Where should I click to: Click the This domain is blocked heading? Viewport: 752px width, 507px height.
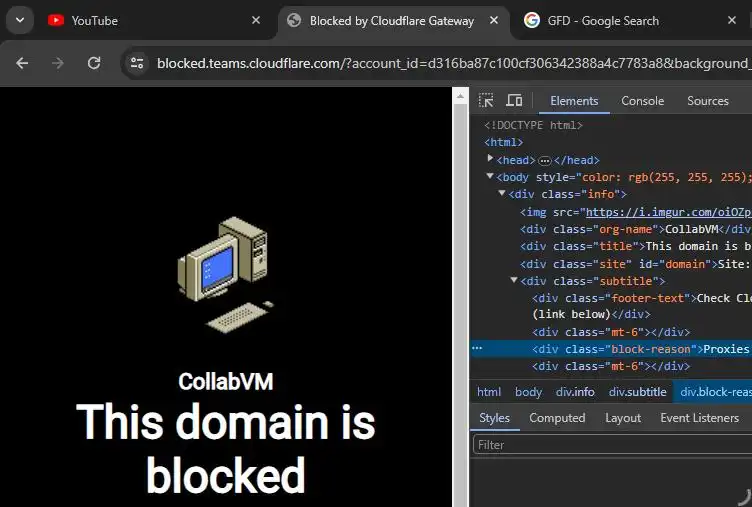tap(225, 448)
